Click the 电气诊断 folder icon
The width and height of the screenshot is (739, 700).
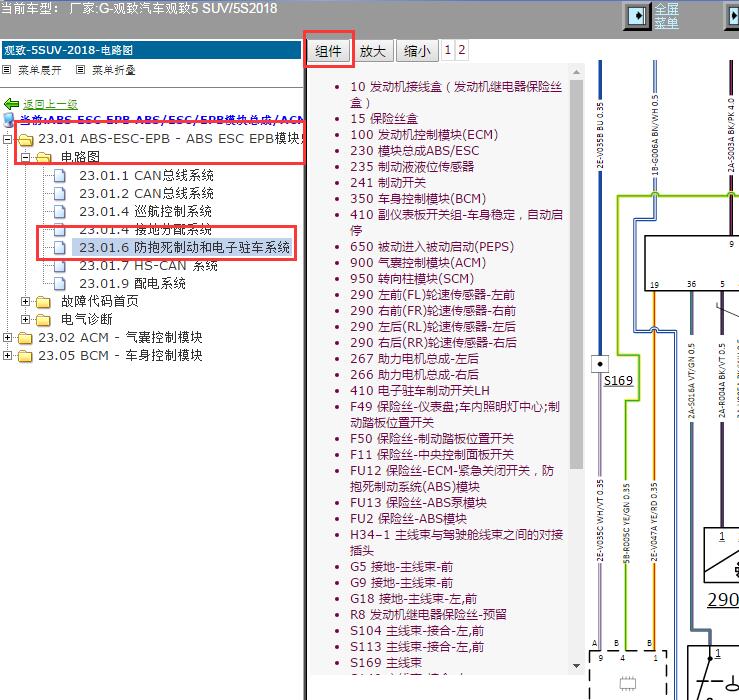(x=43, y=320)
